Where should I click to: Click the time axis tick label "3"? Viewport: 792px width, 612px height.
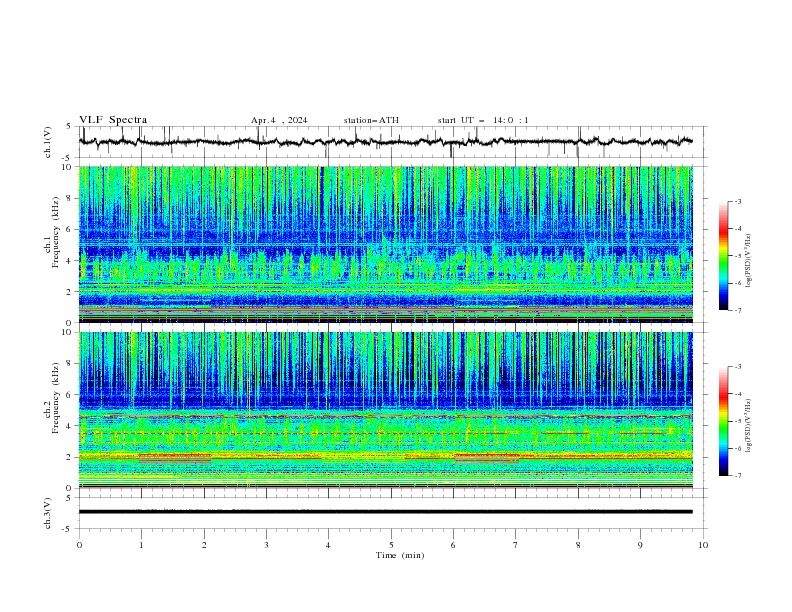pos(266,545)
